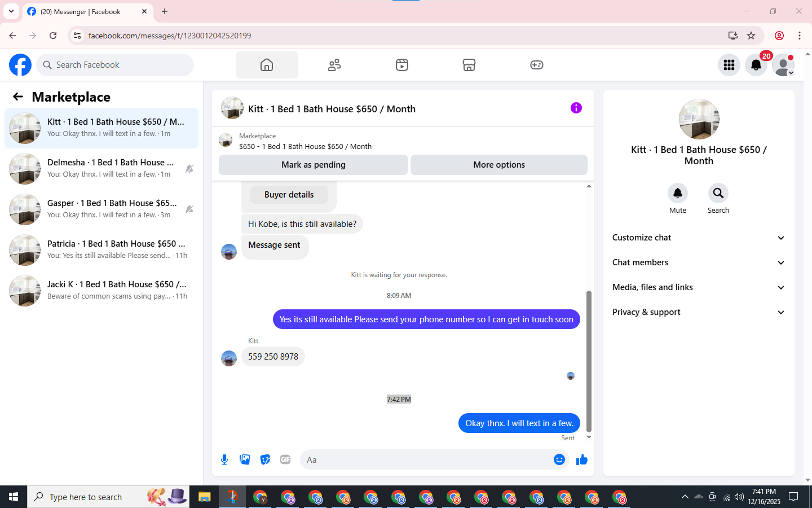Open the Kitt conversation in list
Screen dimensions: 812x508
pyautogui.click(x=101, y=128)
